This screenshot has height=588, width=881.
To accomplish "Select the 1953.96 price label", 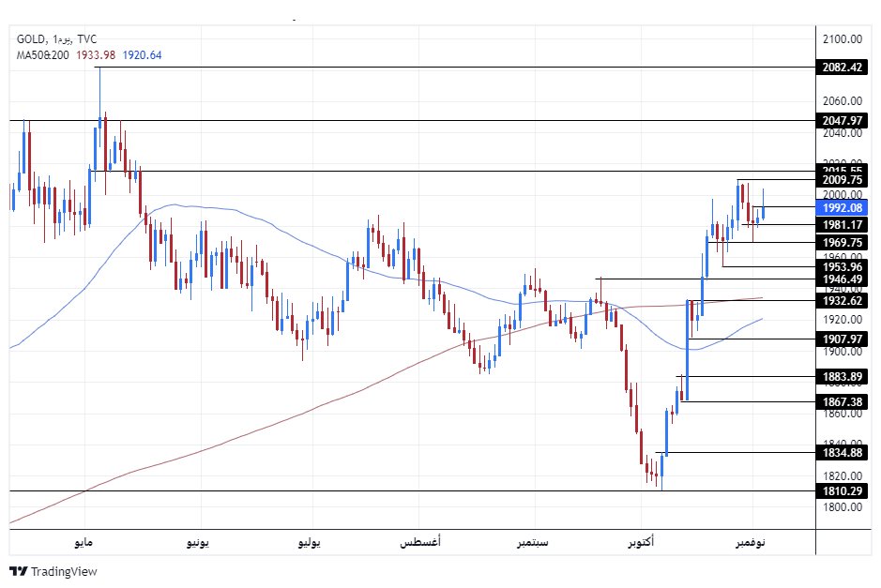I will pos(842,266).
